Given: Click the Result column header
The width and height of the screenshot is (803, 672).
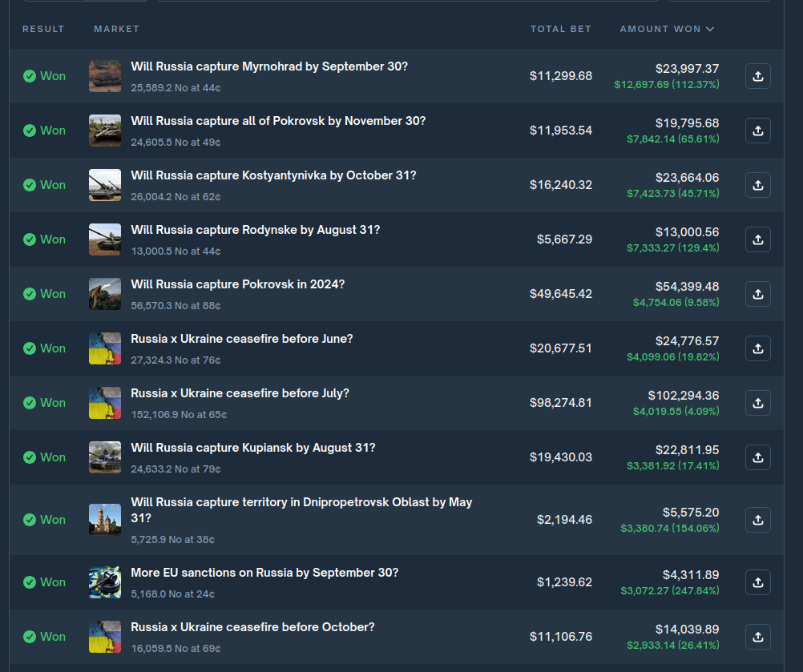Looking at the screenshot, I should coord(43,29).
